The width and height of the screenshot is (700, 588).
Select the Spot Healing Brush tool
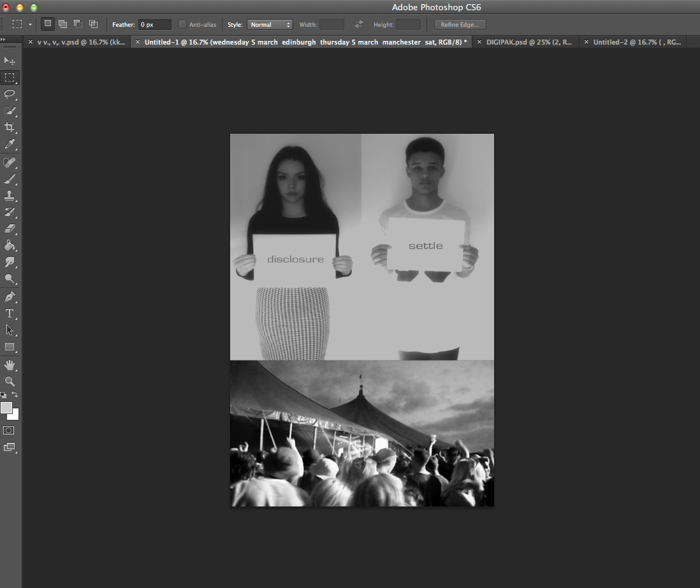point(10,163)
